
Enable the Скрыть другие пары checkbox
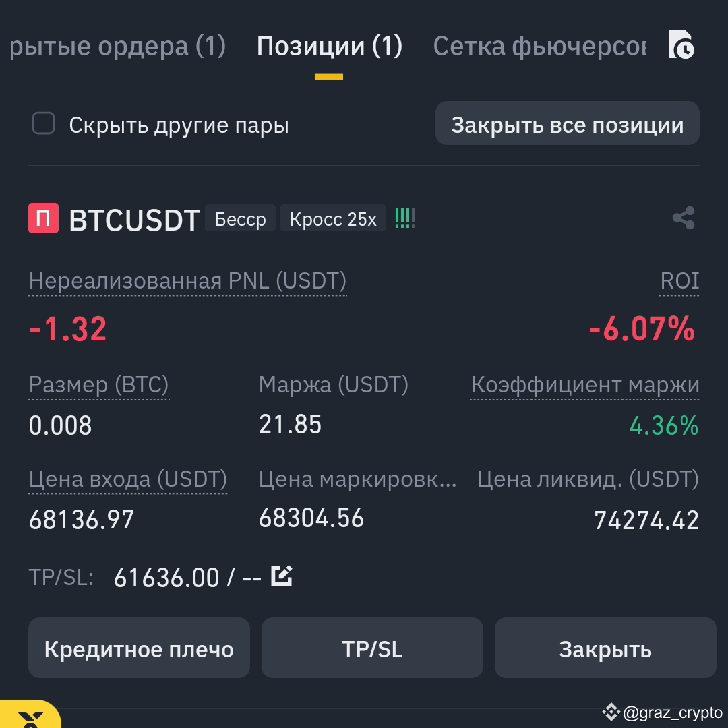tap(43, 123)
